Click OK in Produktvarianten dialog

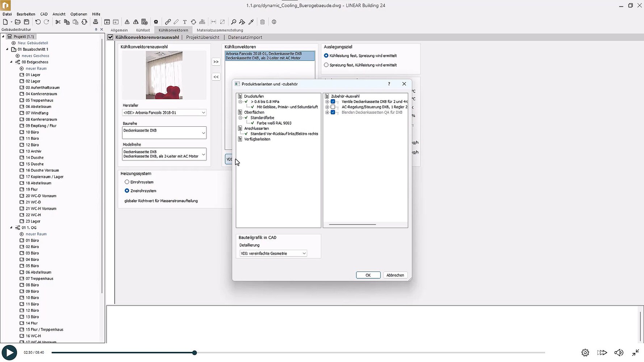(x=368, y=275)
